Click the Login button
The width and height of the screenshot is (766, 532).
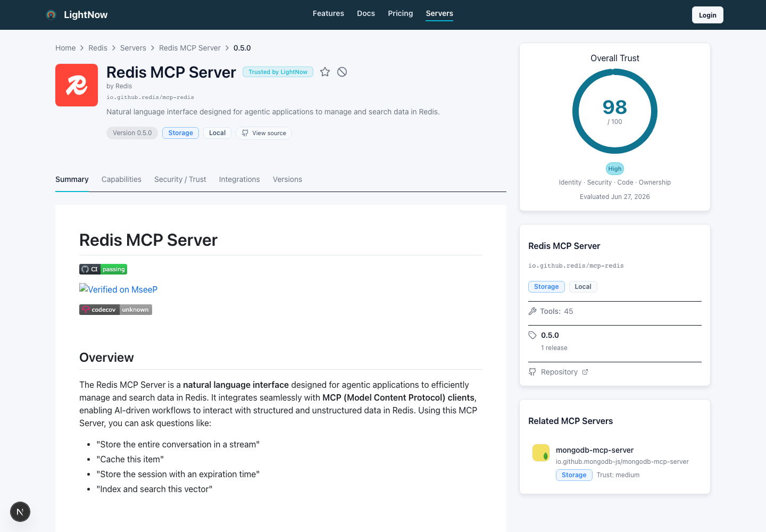707,15
